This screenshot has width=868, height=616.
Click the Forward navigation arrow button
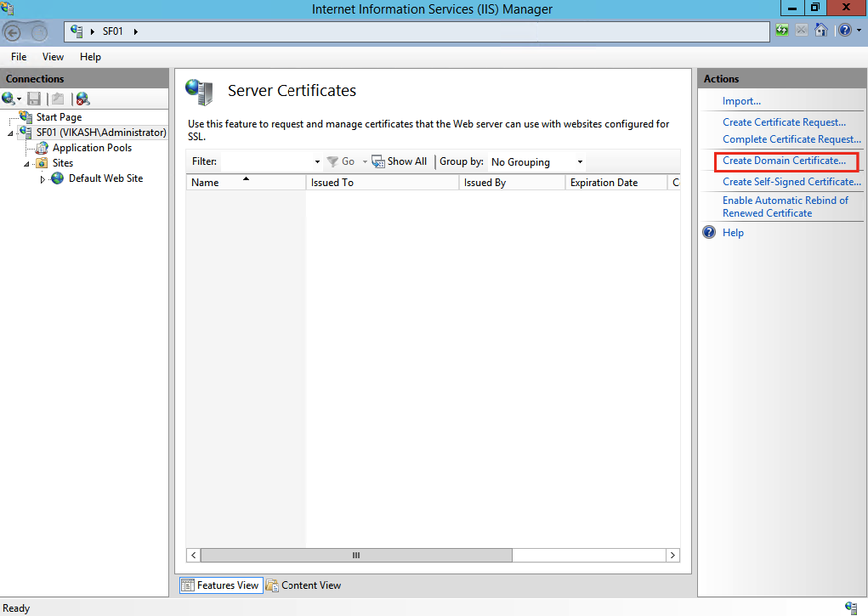click(39, 32)
